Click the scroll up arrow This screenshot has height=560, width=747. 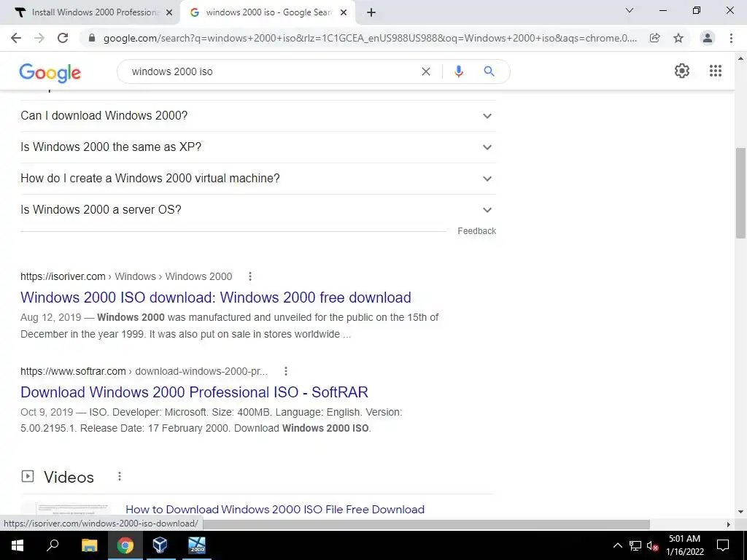coord(740,58)
